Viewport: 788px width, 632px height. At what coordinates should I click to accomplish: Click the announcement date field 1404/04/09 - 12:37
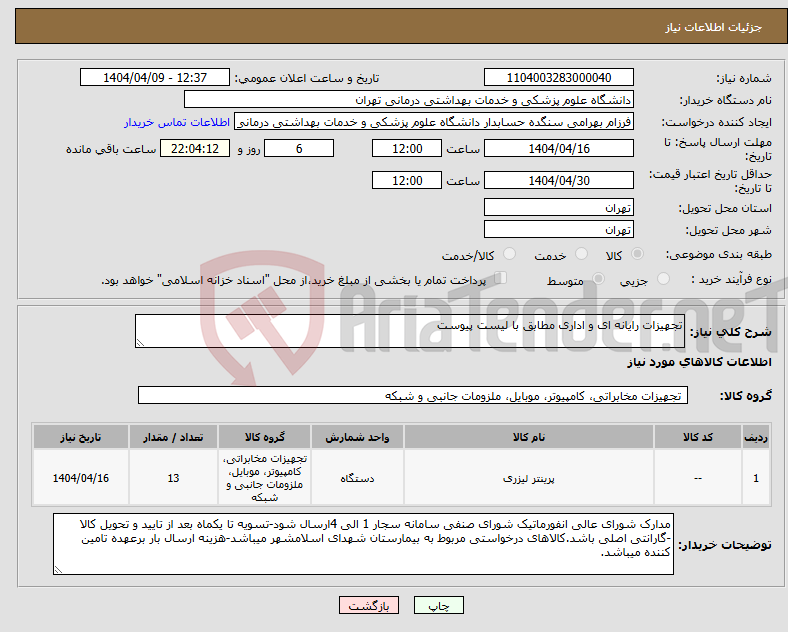155,78
